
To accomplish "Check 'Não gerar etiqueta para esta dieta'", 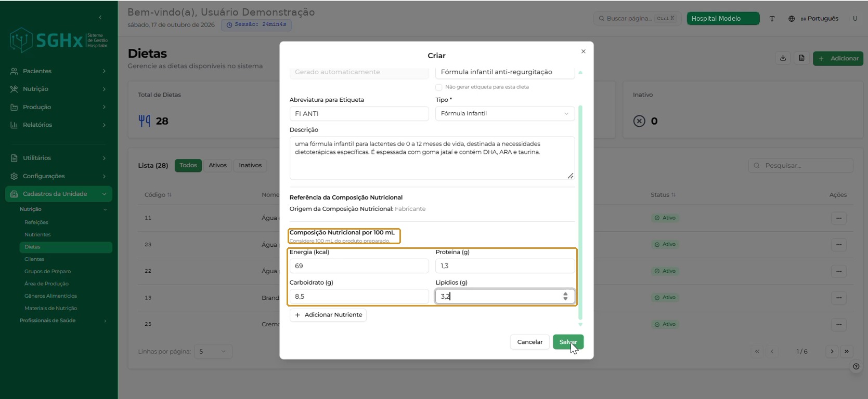I will pyautogui.click(x=439, y=87).
